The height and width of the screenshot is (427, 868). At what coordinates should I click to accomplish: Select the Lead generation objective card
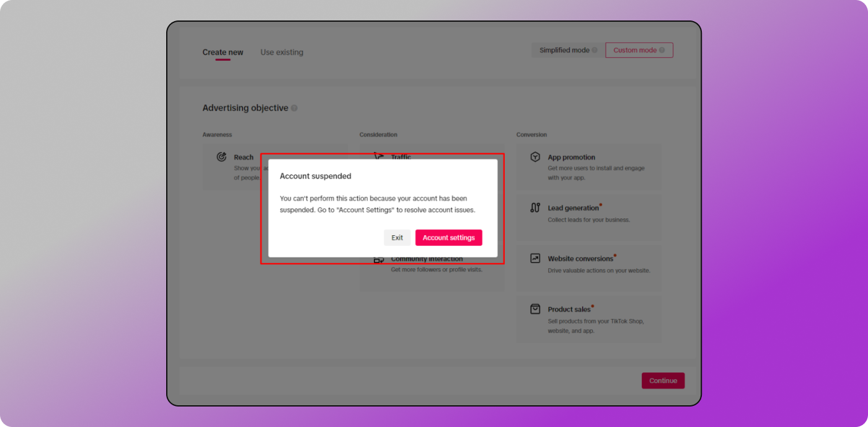click(x=588, y=213)
